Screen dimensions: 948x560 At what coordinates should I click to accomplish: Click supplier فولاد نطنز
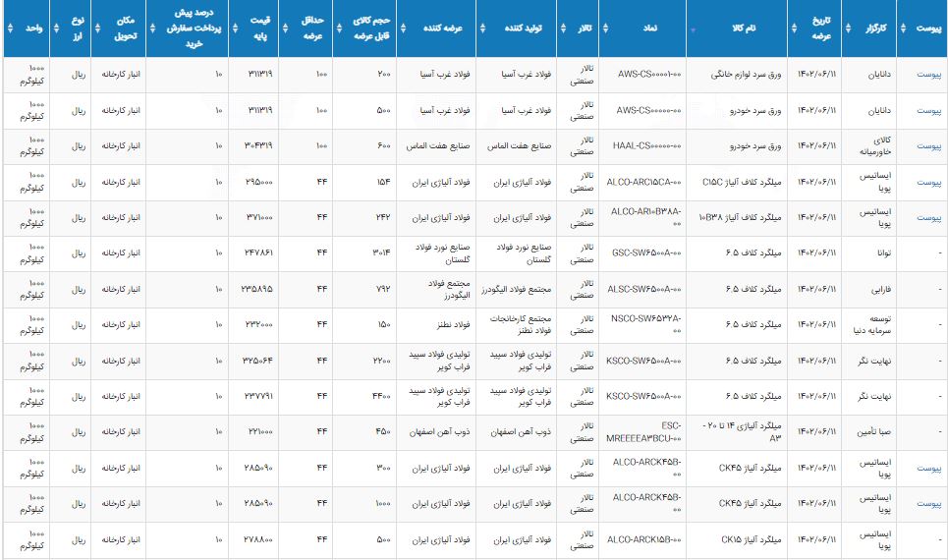454,325
